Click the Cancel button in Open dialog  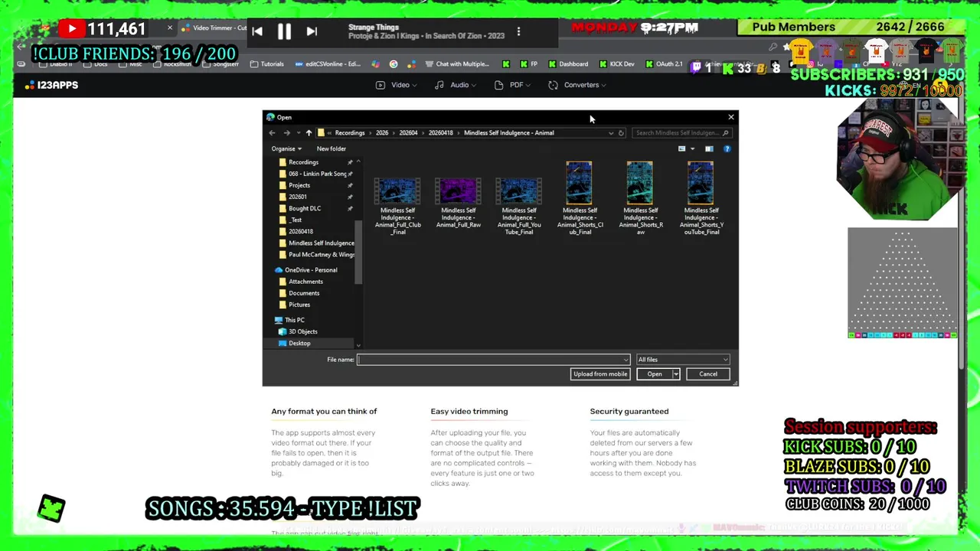708,374
